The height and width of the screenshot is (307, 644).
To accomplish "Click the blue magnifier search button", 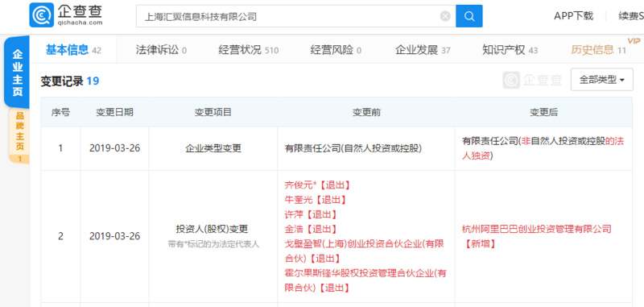I will 469,16.
